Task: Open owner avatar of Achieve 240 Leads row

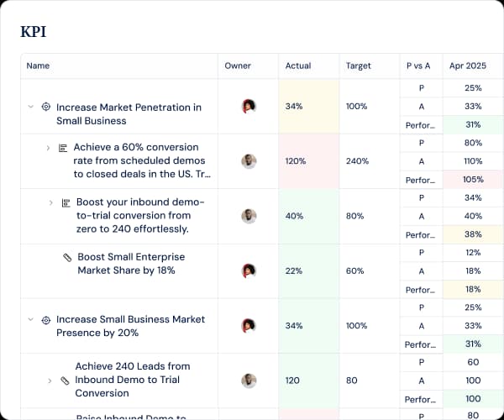Action: pos(249,381)
